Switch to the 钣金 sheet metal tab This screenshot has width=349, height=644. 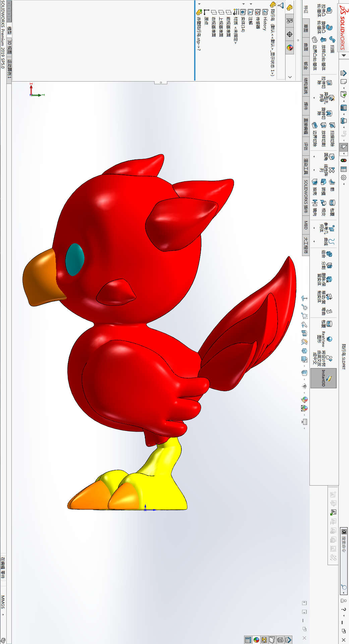[x=306, y=65]
